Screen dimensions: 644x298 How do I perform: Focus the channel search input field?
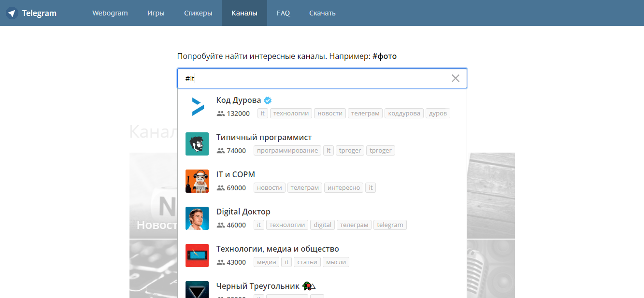tap(314, 78)
